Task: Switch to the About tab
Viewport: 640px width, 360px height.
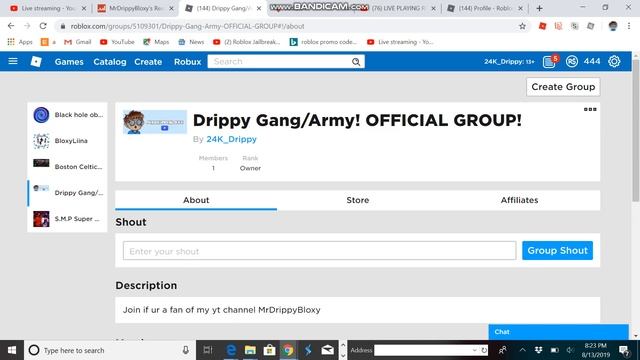Action: (x=196, y=200)
